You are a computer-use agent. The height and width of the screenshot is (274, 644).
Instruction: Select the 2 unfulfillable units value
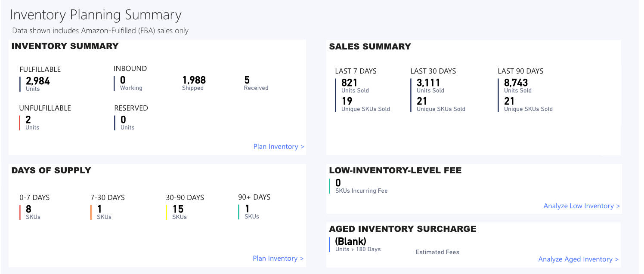click(x=28, y=120)
